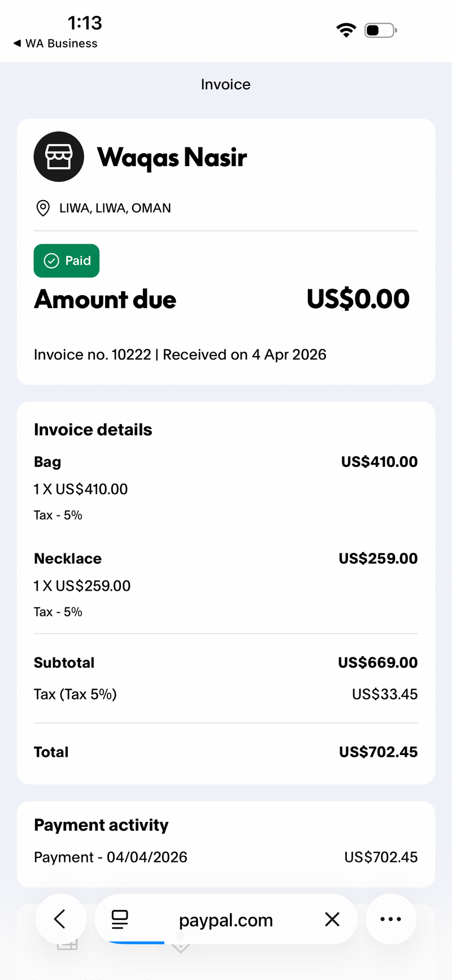
Task: Tap the paypal.com address bar
Action: [x=226, y=920]
